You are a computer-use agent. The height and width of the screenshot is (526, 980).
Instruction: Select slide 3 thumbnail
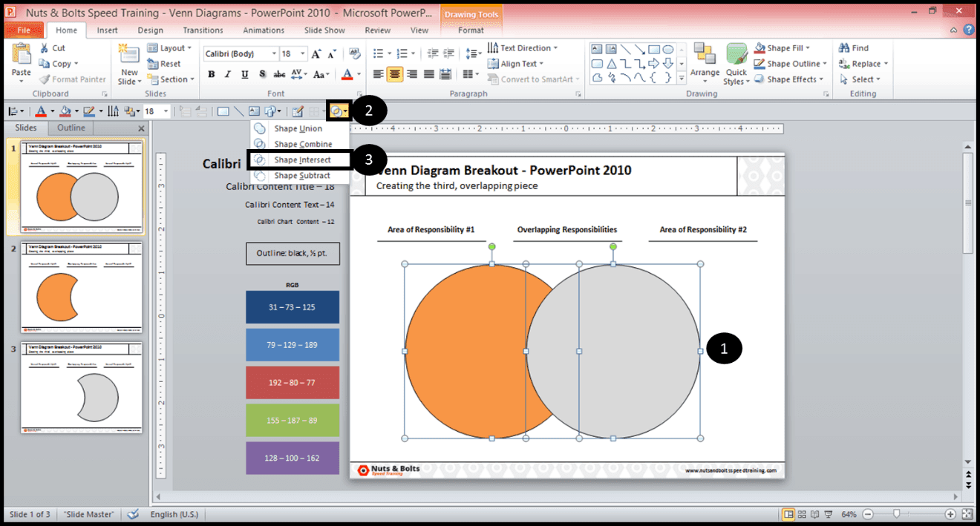pos(82,387)
